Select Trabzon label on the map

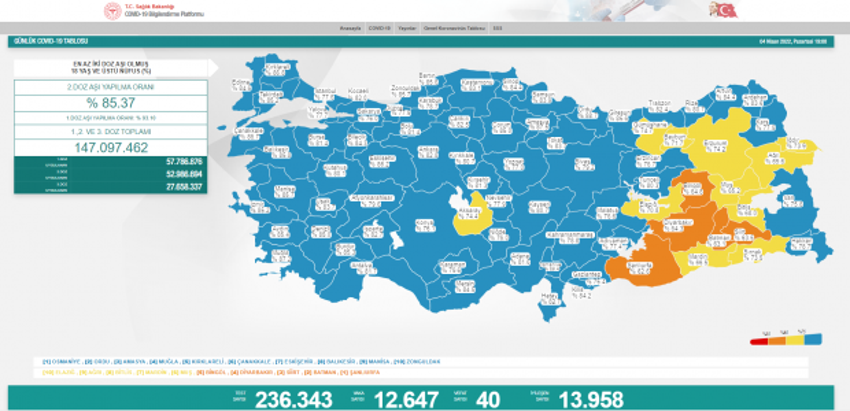pyautogui.click(x=659, y=105)
